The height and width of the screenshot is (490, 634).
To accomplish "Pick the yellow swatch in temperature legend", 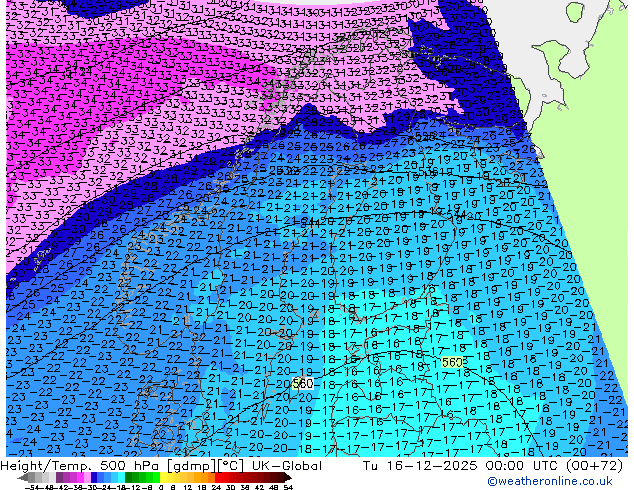I will tap(163, 477).
